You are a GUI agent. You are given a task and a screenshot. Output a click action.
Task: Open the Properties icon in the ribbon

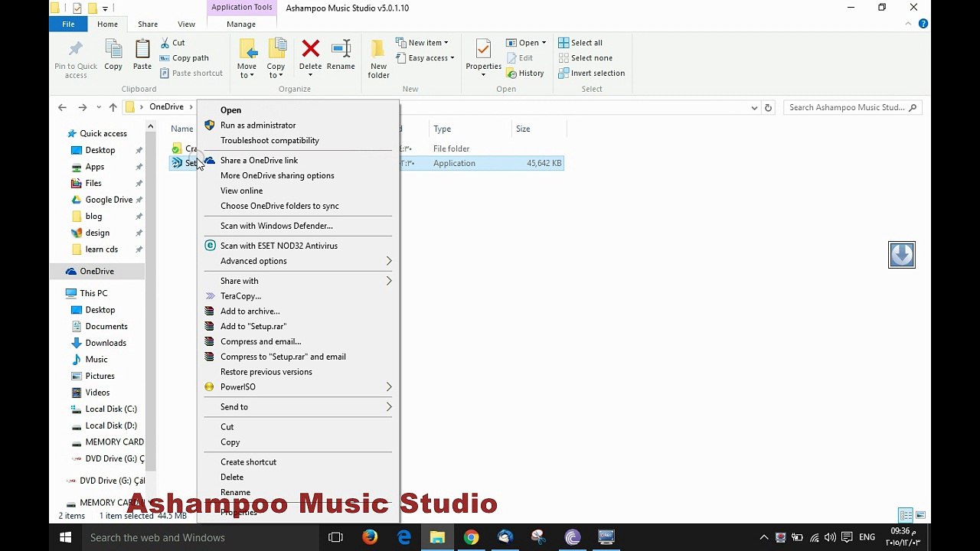pos(483,49)
